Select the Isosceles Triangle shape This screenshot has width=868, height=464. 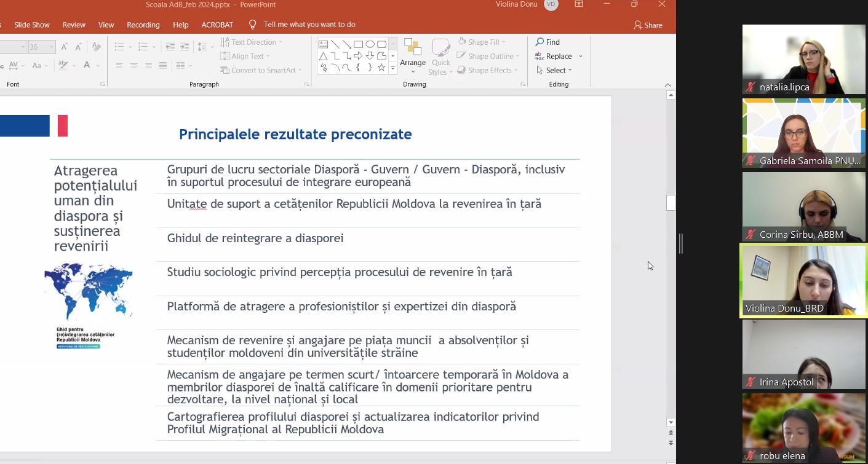point(323,56)
